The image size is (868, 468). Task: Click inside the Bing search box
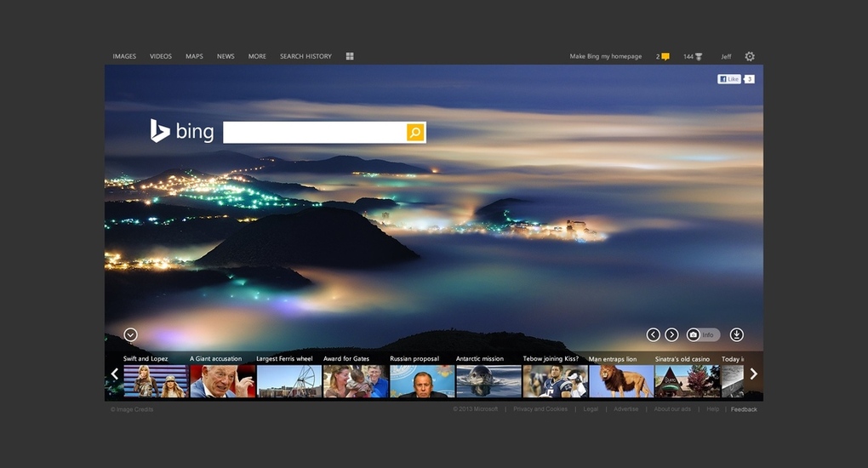[x=314, y=132]
